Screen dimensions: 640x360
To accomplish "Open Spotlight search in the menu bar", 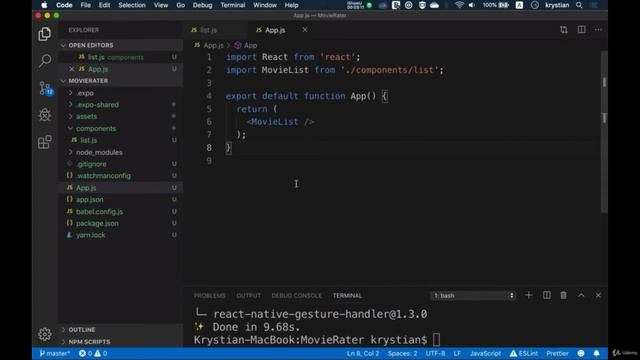I will pyautogui.click(x=579, y=5).
